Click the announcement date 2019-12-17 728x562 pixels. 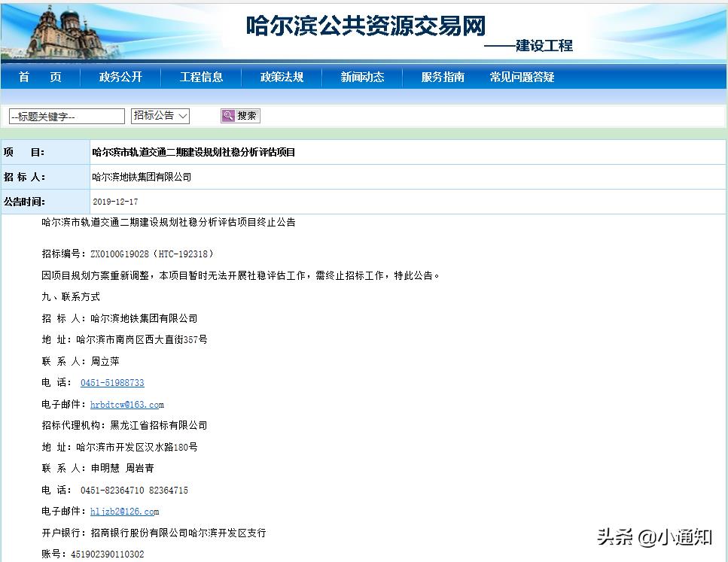115,202
